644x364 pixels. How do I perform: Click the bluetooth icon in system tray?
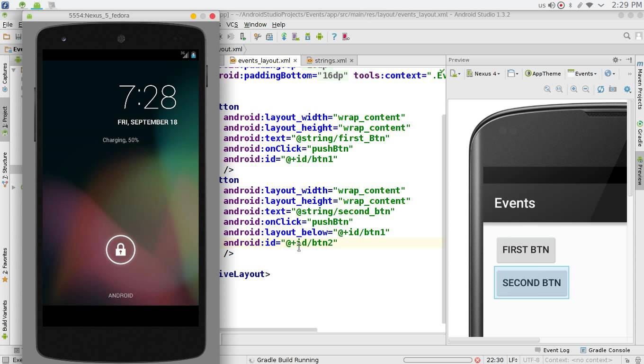click(x=571, y=5)
